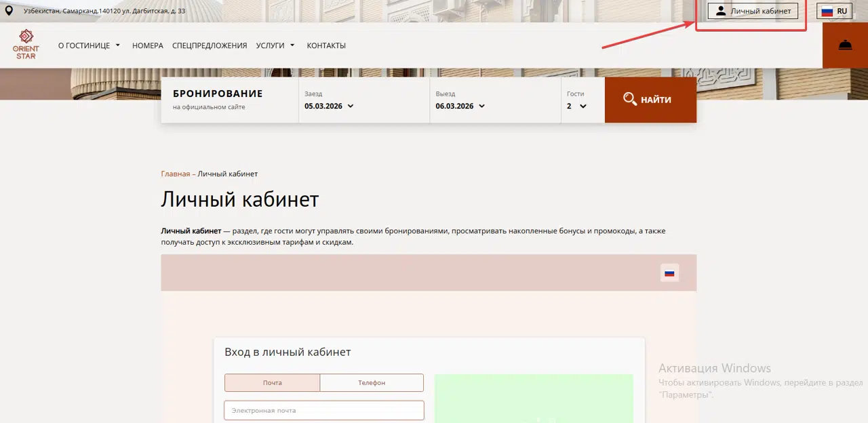Viewport: 868px width, 423px height.
Task: Click the Russian flag beside RU
Action: 827,12
